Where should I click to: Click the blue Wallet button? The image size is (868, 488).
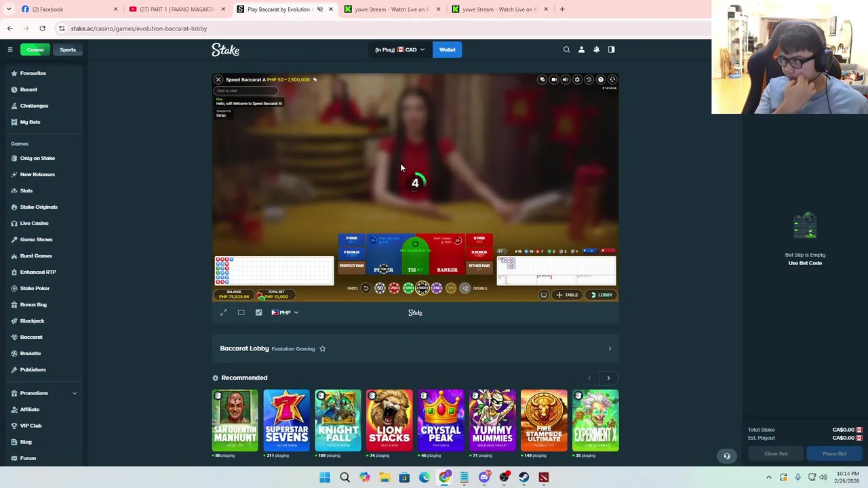pos(448,49)
